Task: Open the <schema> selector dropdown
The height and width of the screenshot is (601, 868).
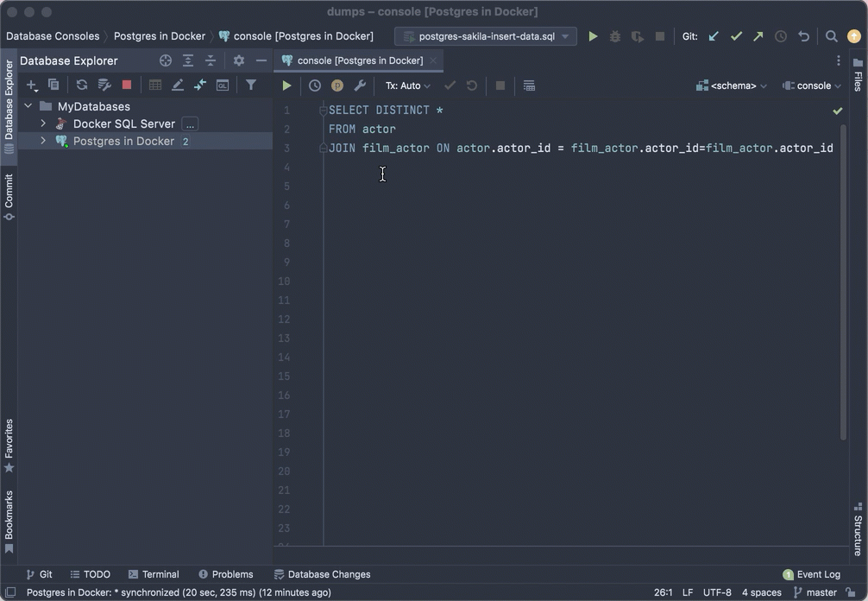Action: tap(732, 85)
